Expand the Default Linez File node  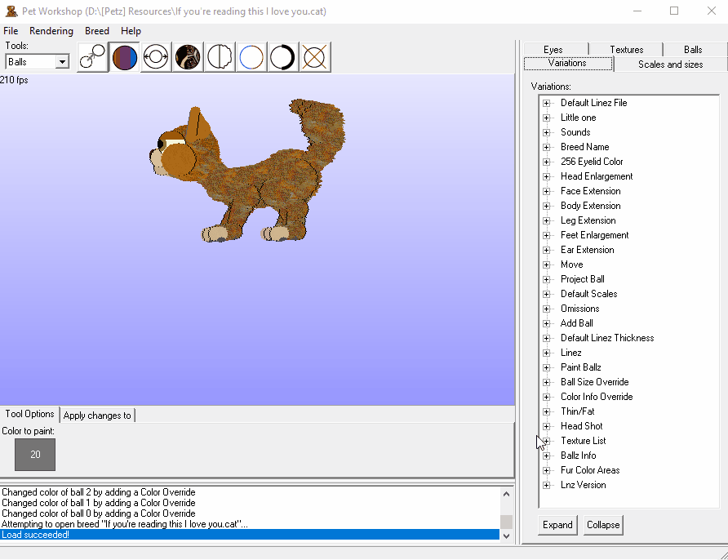pos(547,103)
